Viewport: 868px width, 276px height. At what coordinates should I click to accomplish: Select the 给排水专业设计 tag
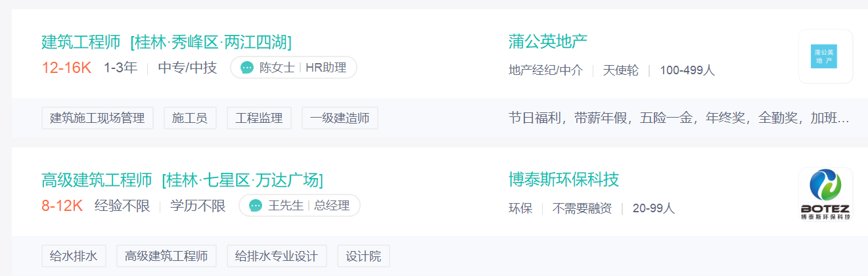tap(277, 256)
